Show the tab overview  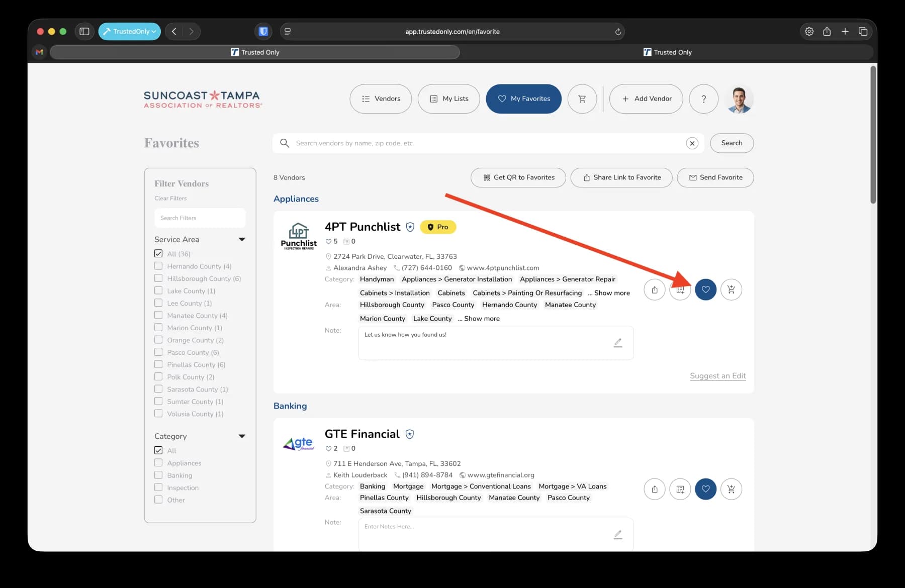pyautogui.click(x=863, y=31)
